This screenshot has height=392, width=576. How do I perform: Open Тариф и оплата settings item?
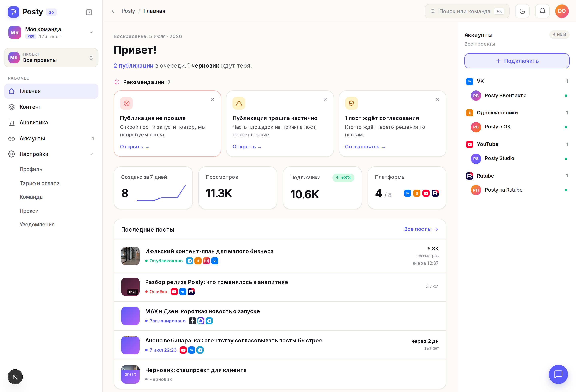[40, 183]
